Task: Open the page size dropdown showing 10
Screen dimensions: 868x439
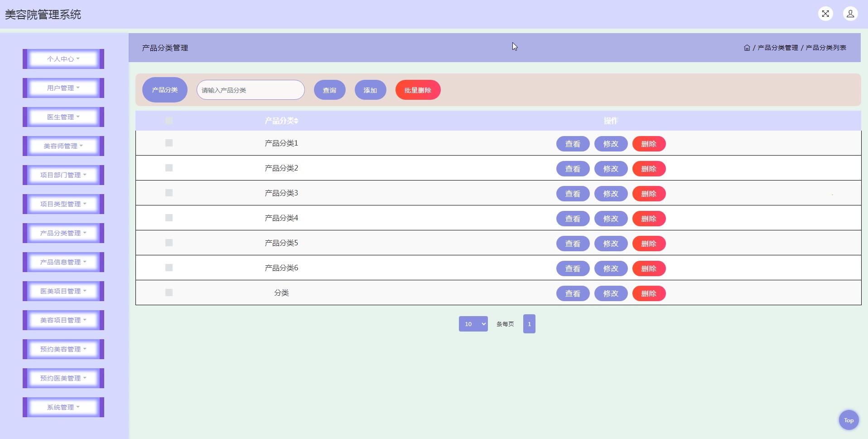Action: 473,324
